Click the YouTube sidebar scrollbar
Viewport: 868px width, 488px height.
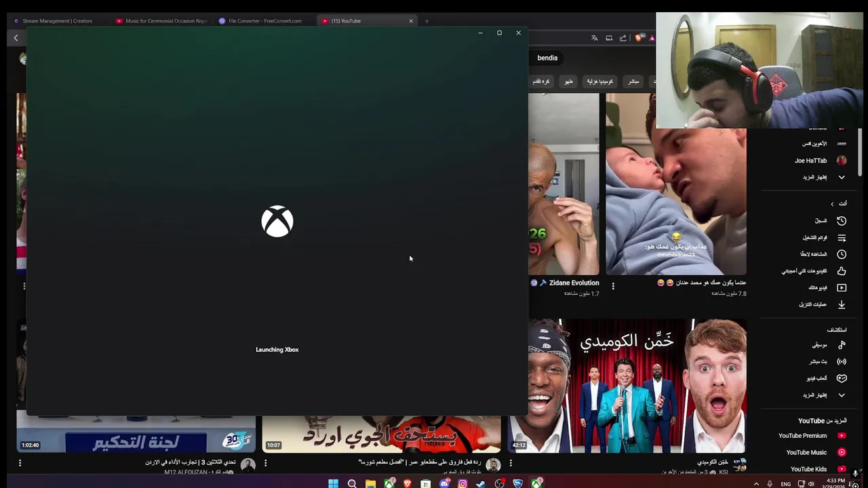click(x=859, y=152)
